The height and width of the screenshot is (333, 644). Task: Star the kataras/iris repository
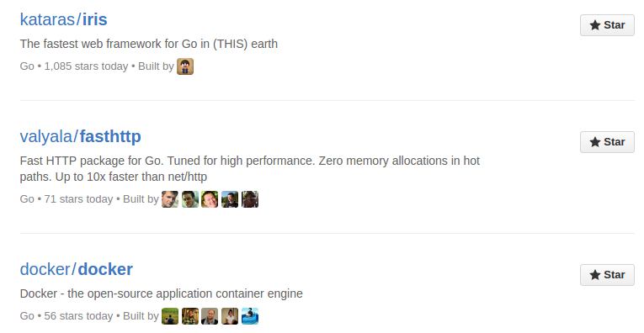pyautogui.click(x=607, y=25)
